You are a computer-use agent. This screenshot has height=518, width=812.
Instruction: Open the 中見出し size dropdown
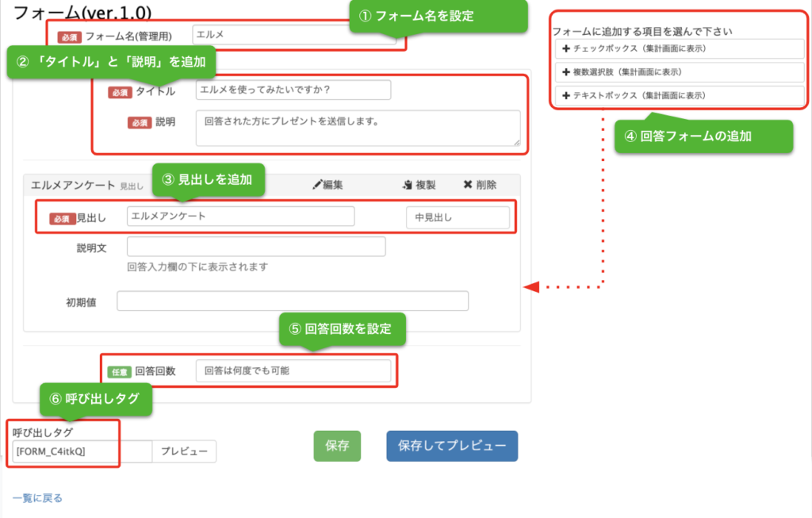pyautogui.click(x=458, y=217)
